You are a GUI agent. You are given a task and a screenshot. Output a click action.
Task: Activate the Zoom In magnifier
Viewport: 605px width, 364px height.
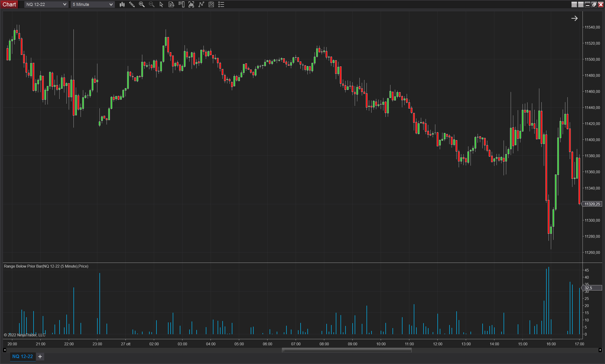(142, 4)
